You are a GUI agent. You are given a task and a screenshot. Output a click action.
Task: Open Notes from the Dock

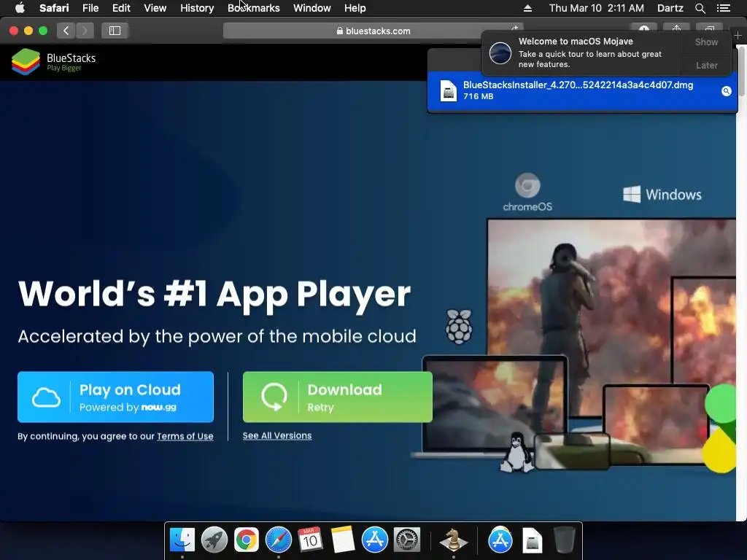(343, 540)
